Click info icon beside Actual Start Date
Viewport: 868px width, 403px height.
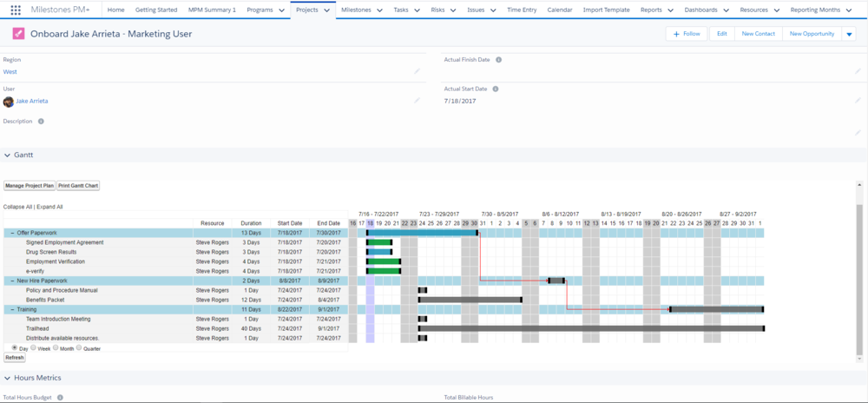[496, 89]
